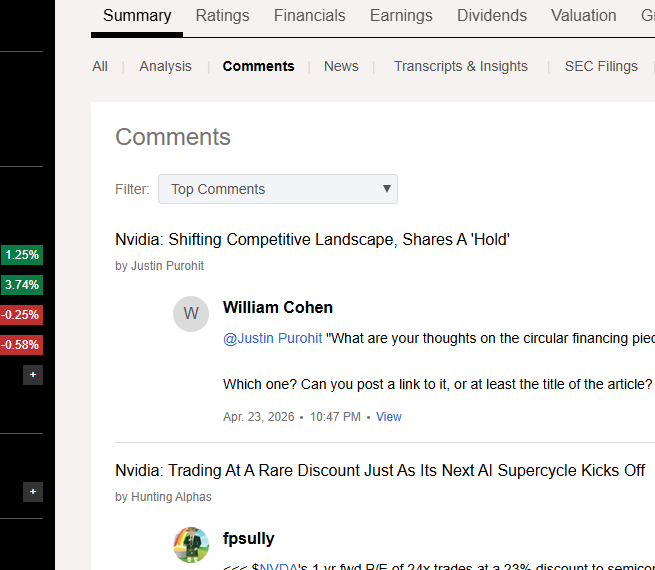Click the @Justin Purohit mention
Screen dimensions: 655x570
272,338
